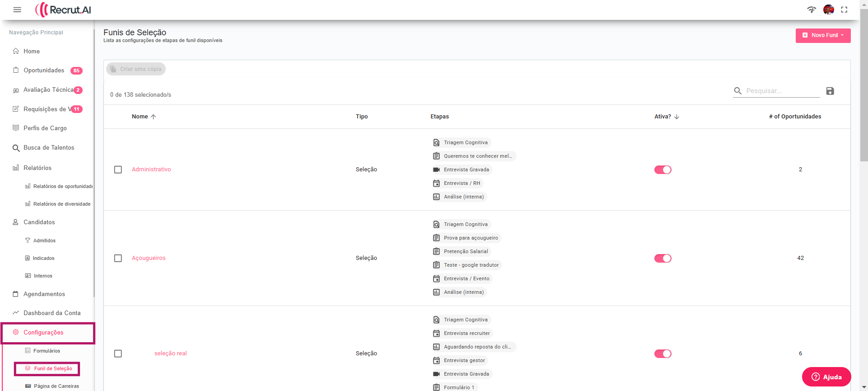The width and height of the screenshot is (868, 391).
Task: Click the save filter disk icon
Action: (830, 91)
